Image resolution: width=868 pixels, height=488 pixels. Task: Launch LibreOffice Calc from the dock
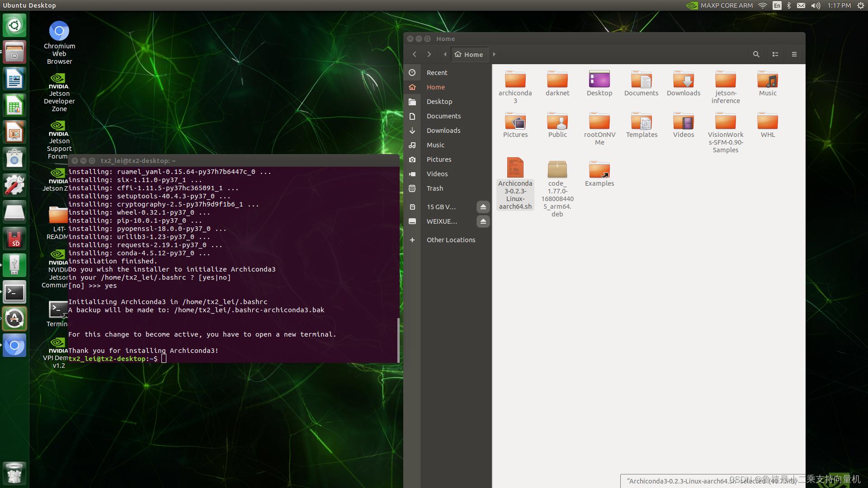click(x=14, y=105)
